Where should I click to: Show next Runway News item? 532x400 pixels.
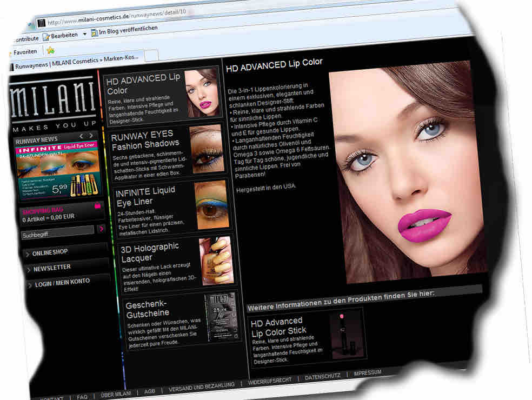point(91,135)
